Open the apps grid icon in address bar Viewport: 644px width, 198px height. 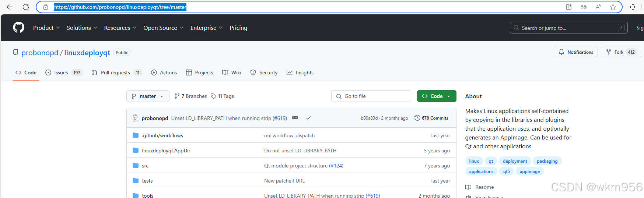(569, 7)
